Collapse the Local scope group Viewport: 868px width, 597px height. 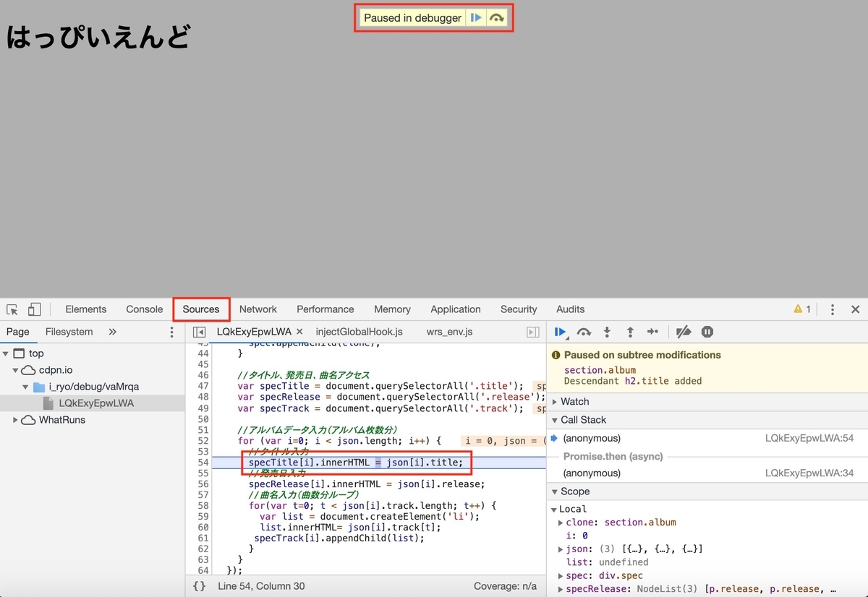click(555, 510)
